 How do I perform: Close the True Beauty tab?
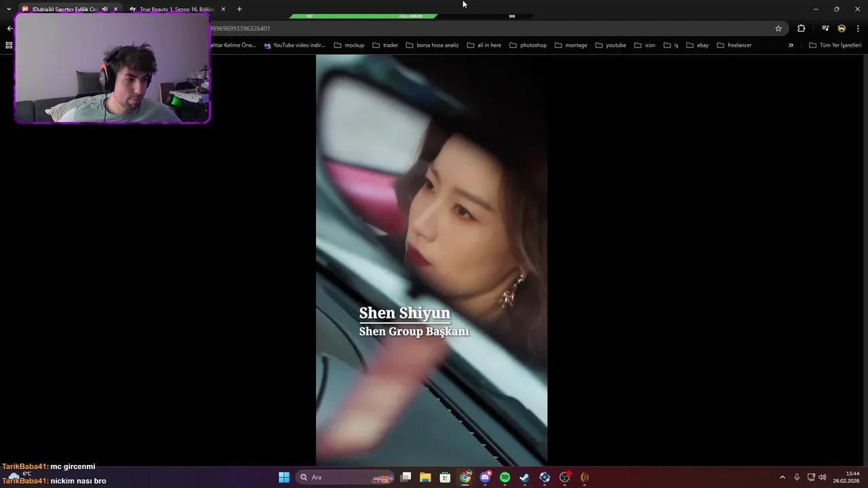223,9
